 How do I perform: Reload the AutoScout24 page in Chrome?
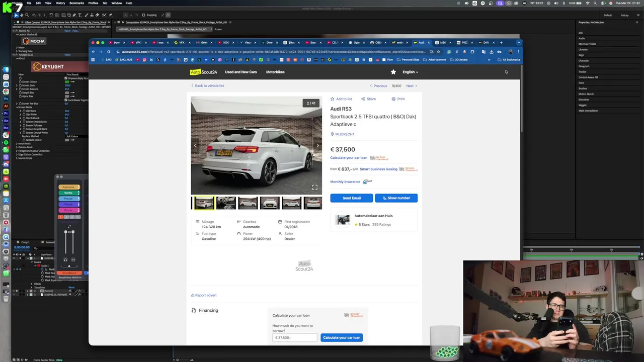[x=108, y=52]
